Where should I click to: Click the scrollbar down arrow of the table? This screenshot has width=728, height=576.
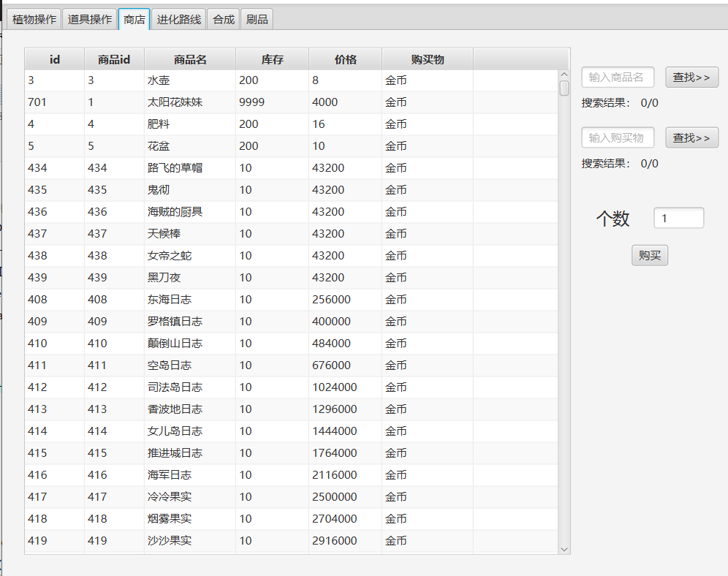coord(564,550)
